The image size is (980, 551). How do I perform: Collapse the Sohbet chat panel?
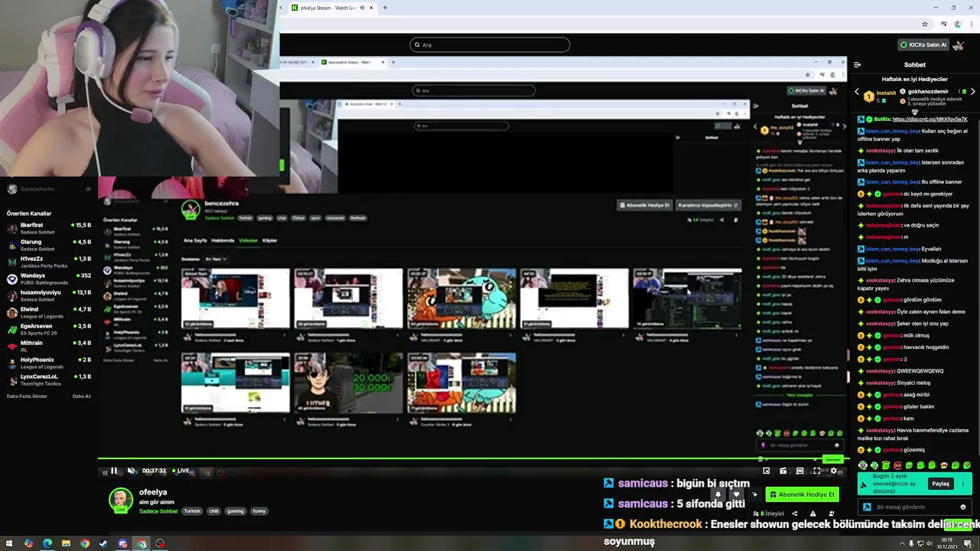[857, 65]
